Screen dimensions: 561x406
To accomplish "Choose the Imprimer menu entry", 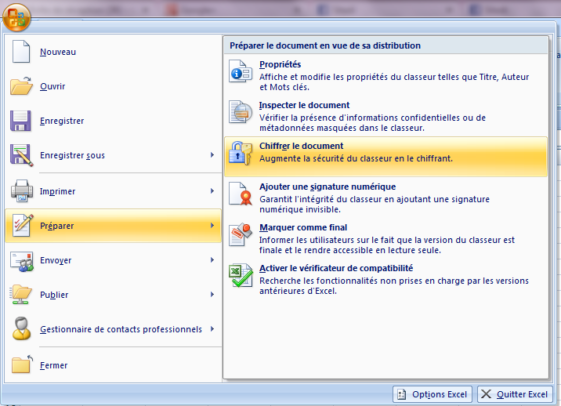I will click(x=113, y=191).
